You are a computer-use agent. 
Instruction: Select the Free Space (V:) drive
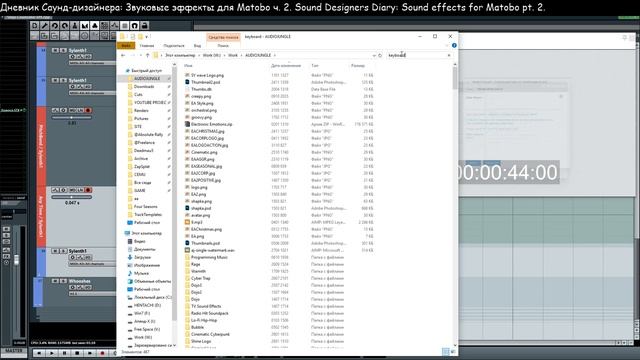coord(147,329)
